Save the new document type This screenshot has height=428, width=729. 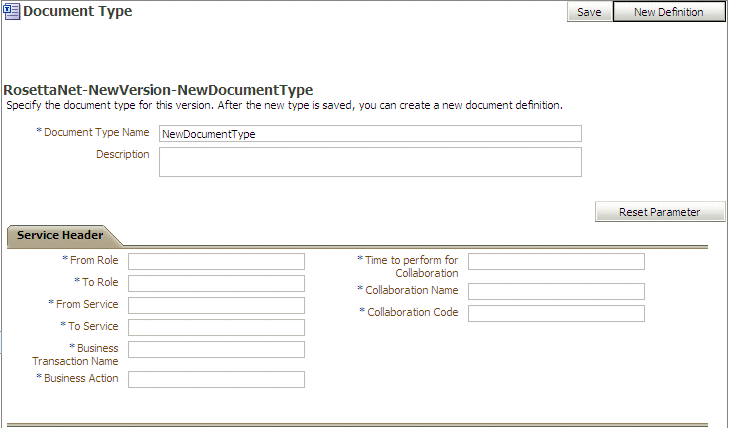point(589,12)
